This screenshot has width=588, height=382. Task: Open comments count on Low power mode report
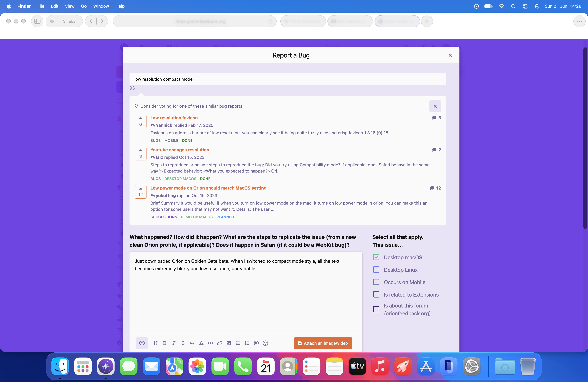pos(436,188)
